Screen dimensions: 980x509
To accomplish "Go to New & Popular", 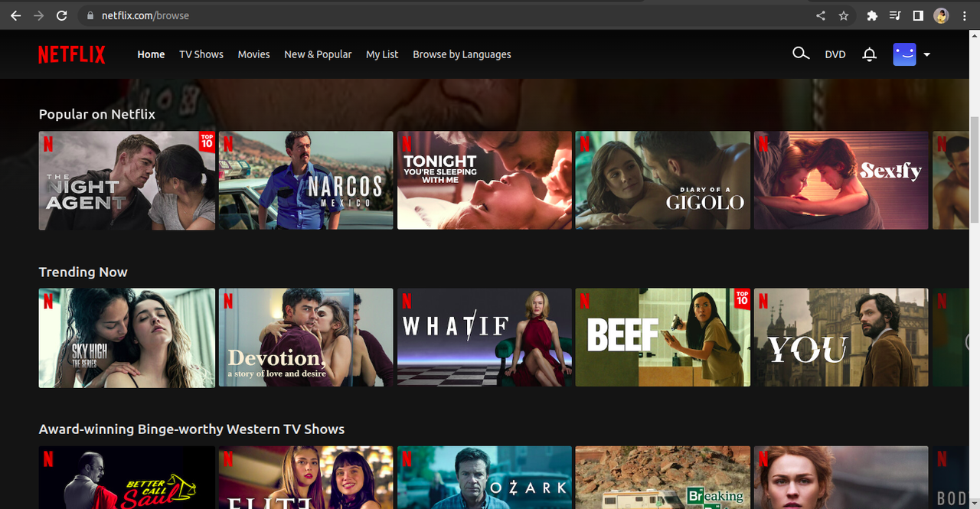I will 318,54.
